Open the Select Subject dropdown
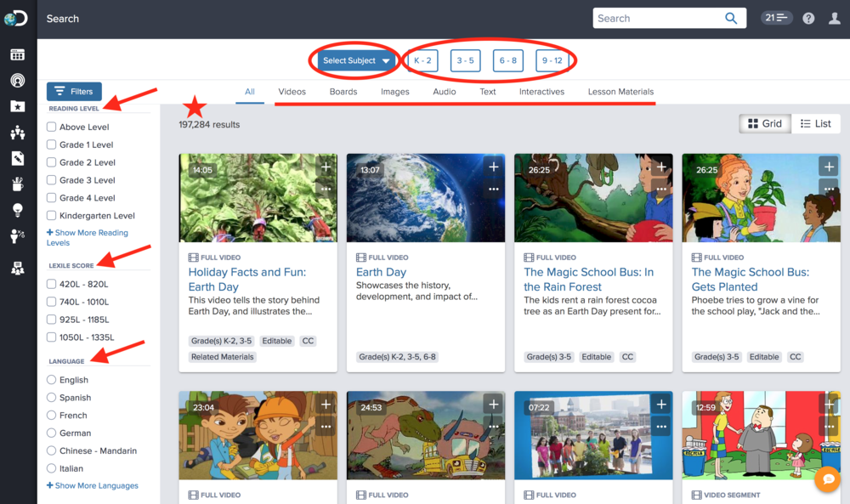Image resolution: width=850 pixels, height=504 pixels. tap(355, 60)
